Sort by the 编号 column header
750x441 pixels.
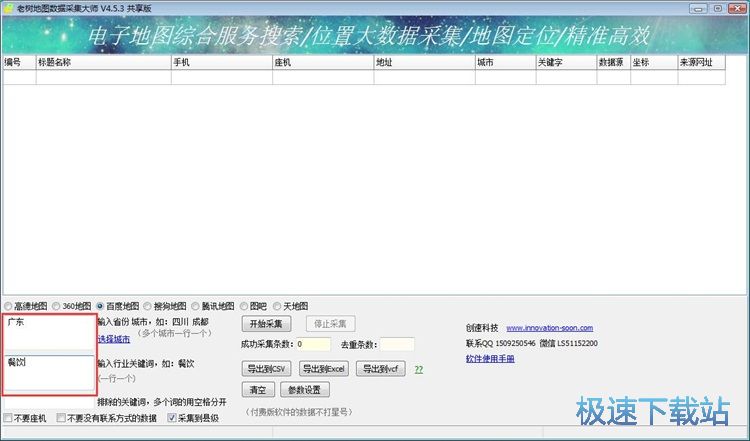click(x=20, y=62)
